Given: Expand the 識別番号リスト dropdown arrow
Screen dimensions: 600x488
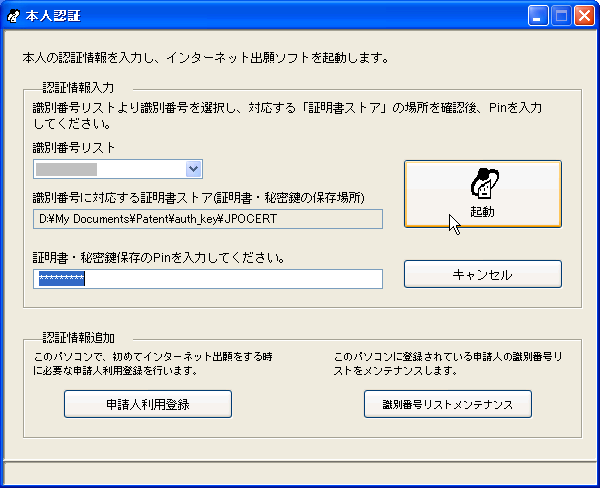Looking at the screenshot, I should (194, 169).
